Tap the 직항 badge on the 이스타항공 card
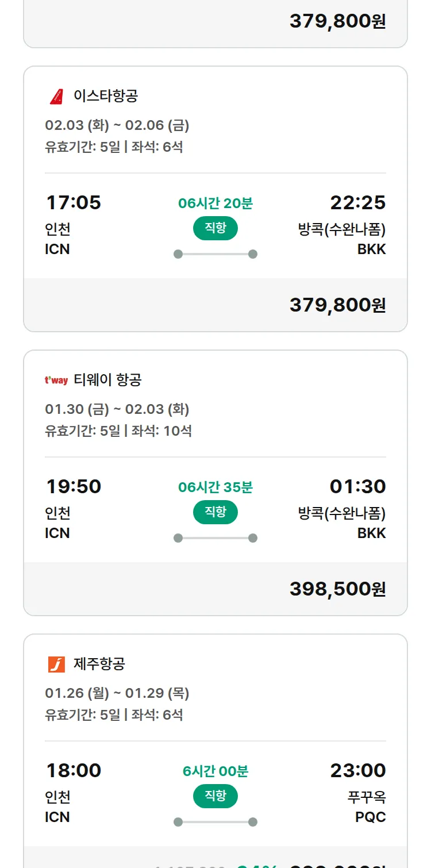431x868 pixels. (x=215, y=228)
